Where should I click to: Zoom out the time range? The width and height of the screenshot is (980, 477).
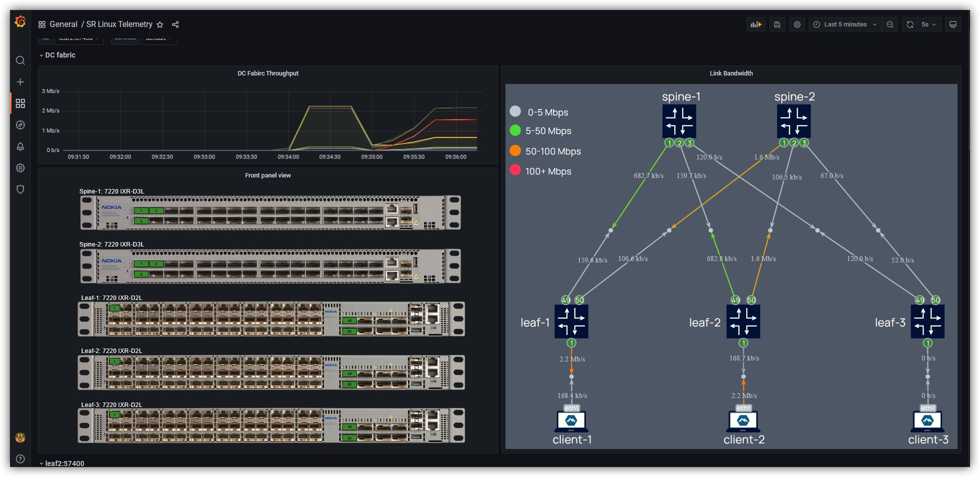pyautogui.click(x=890, y=24)
